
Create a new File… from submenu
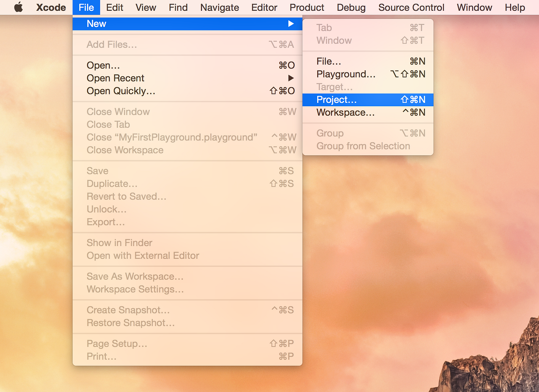point(368,61)
